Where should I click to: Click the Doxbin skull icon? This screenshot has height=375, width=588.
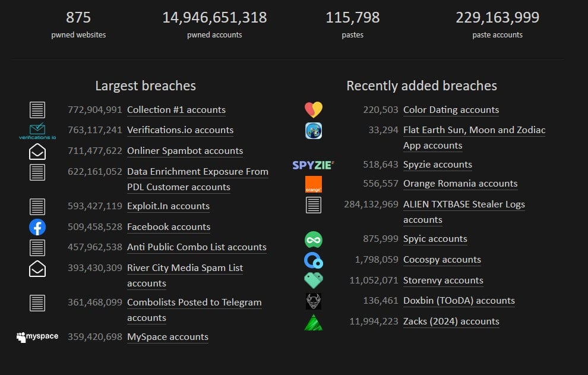click(x=313, y=301)
